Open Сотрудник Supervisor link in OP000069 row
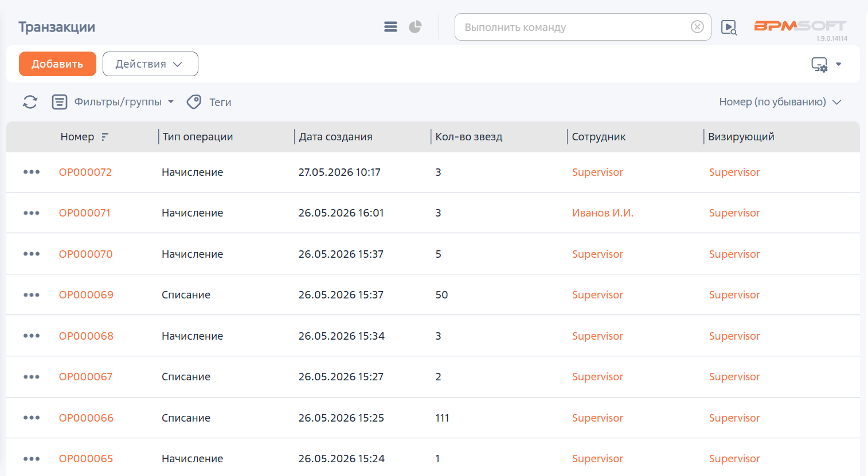Screen dimensions: 868x476 tap(597, 295)
